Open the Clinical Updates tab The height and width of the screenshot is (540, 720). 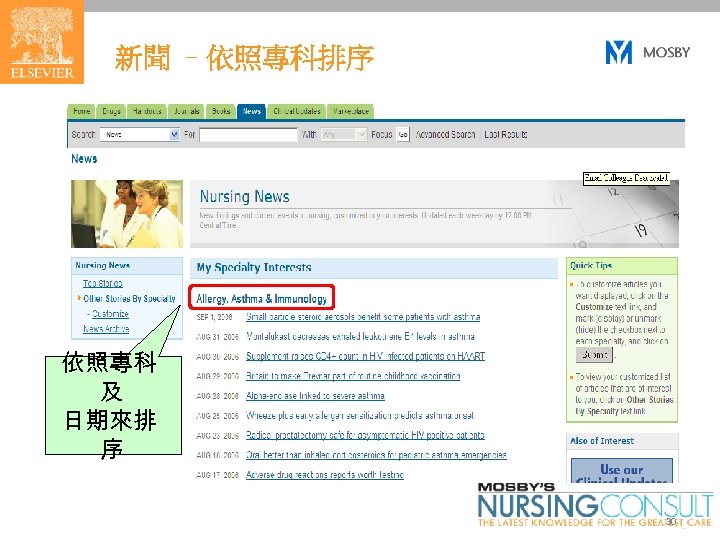coord(297,111)
